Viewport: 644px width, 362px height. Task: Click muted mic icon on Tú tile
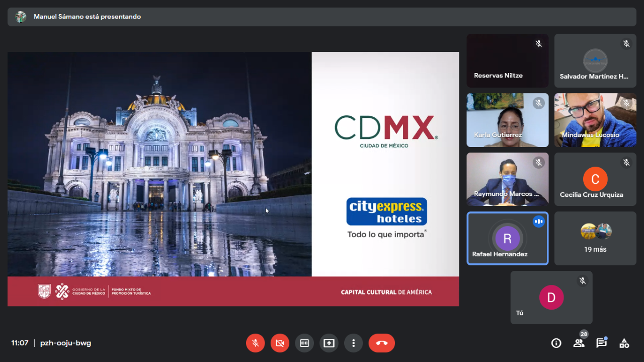[583, 281]
